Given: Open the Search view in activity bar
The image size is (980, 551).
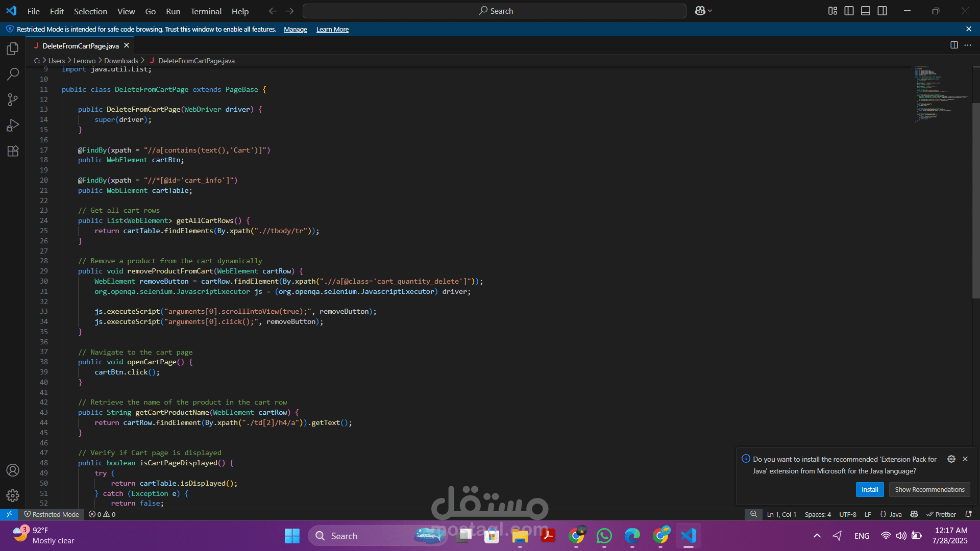Looking at the screenshot, I should tap(13, 74).
